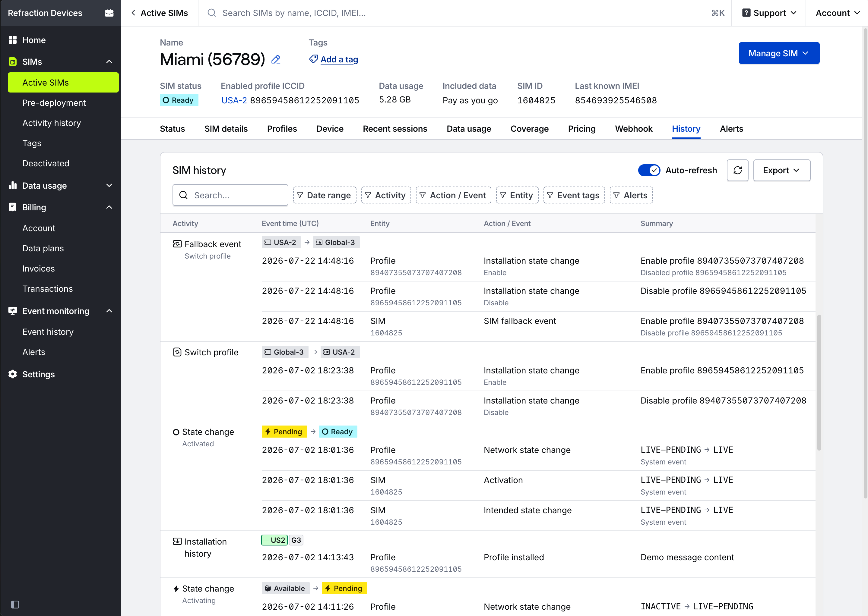
Task: Open the Event tags filter
Action: (x=574, y=195)
